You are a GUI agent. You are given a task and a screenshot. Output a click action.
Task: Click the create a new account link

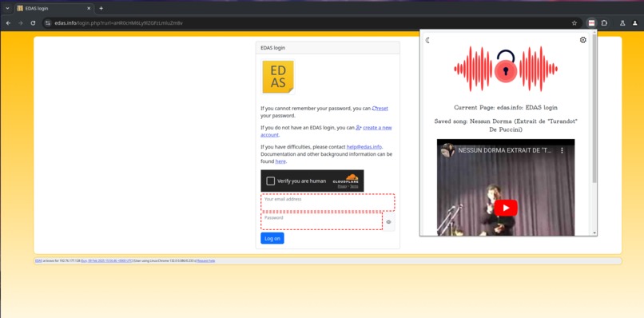click(326, 131)
